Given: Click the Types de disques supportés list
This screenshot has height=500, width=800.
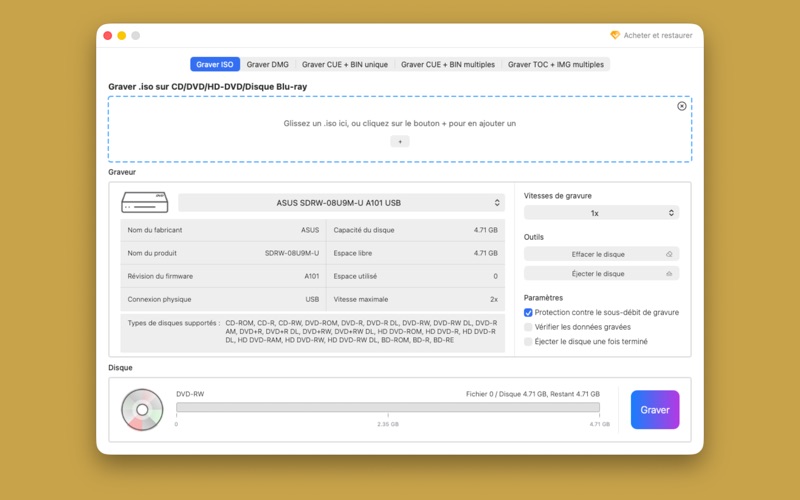Looking at the screenshot, I should tap(313, 332).
